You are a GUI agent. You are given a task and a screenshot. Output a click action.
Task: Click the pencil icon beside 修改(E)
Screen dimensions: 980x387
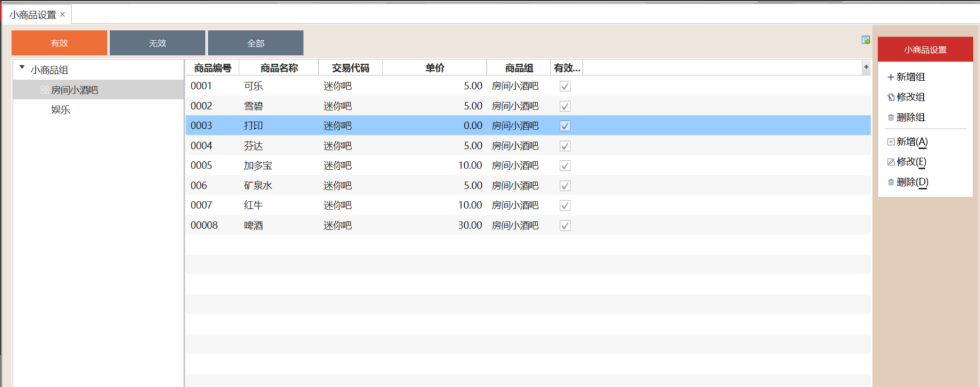890,162
